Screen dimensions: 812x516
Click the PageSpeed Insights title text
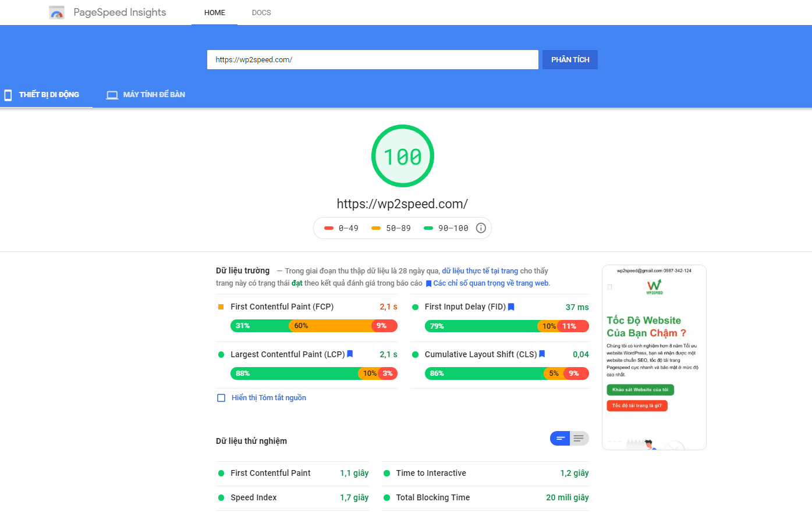point(120,12)
